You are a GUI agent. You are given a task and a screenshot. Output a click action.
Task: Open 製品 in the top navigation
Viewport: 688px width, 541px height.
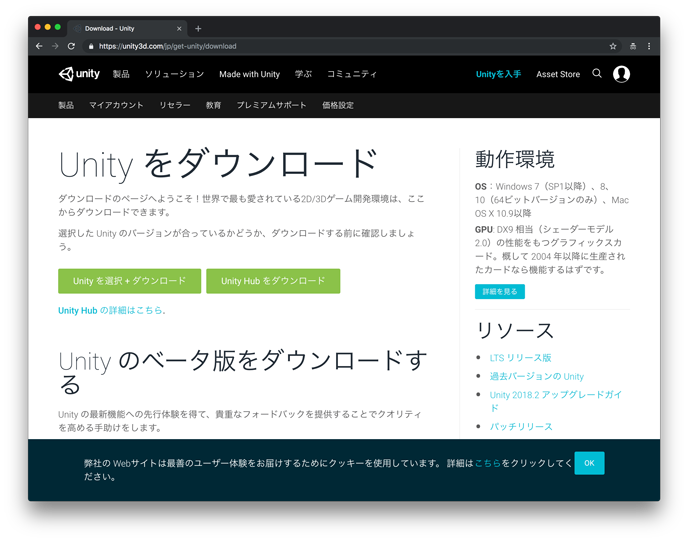click(121, 74)
